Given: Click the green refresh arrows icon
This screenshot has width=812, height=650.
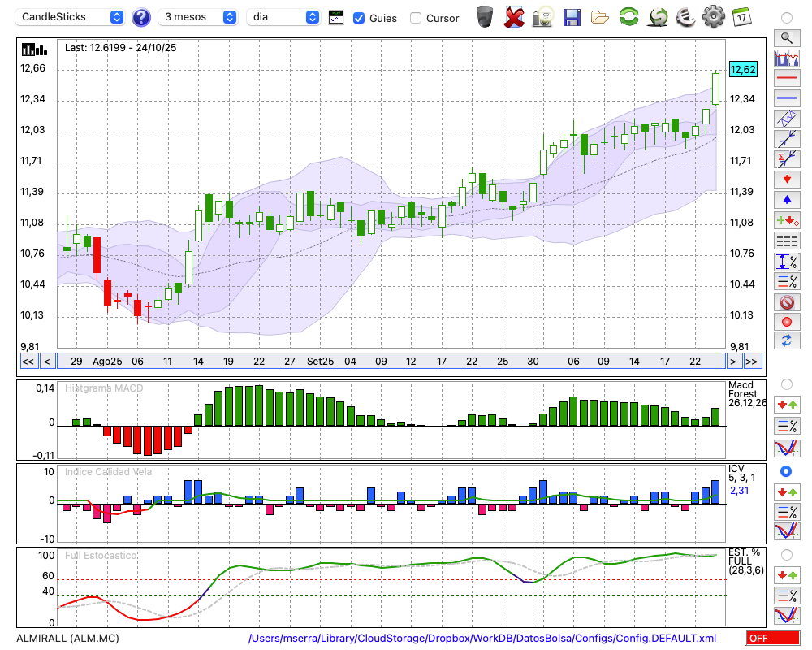Looking at the screenshot, I should [628, 17].
